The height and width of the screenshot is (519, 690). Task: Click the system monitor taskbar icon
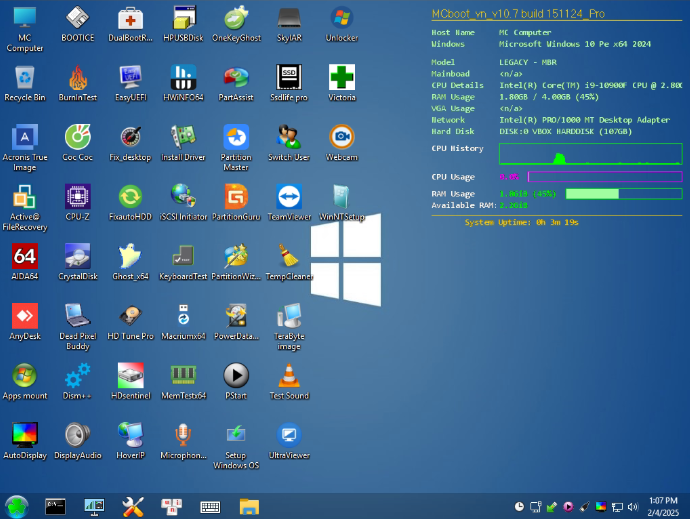94,507
